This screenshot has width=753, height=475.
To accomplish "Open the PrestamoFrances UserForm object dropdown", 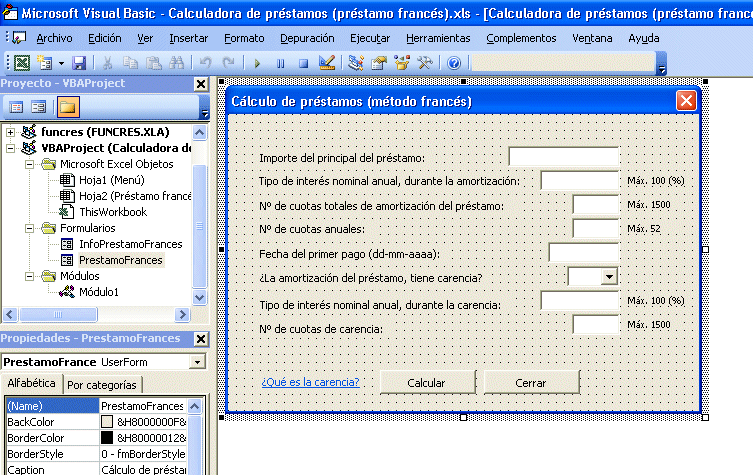I will (197, 362).
